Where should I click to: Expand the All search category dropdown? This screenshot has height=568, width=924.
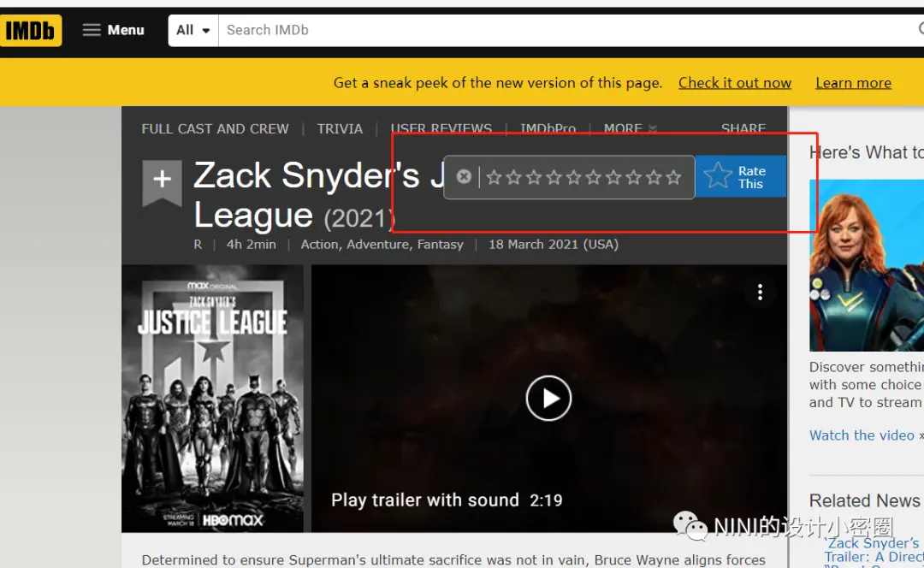(192, 30)
